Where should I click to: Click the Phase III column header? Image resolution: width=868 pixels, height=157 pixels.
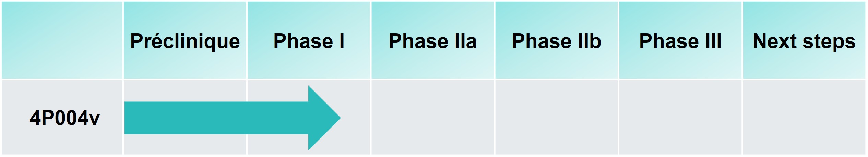[680, 41]
